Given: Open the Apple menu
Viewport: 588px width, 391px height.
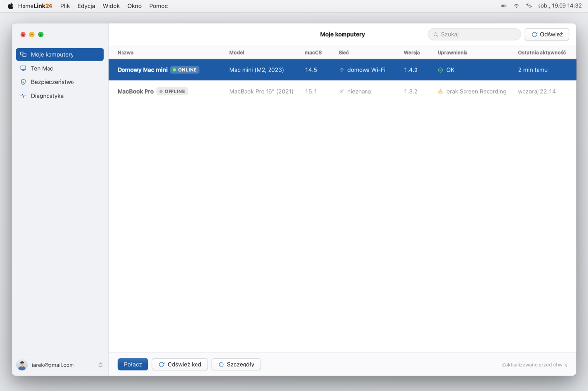Looking at the screenshot, I should (x=10, y=6).
